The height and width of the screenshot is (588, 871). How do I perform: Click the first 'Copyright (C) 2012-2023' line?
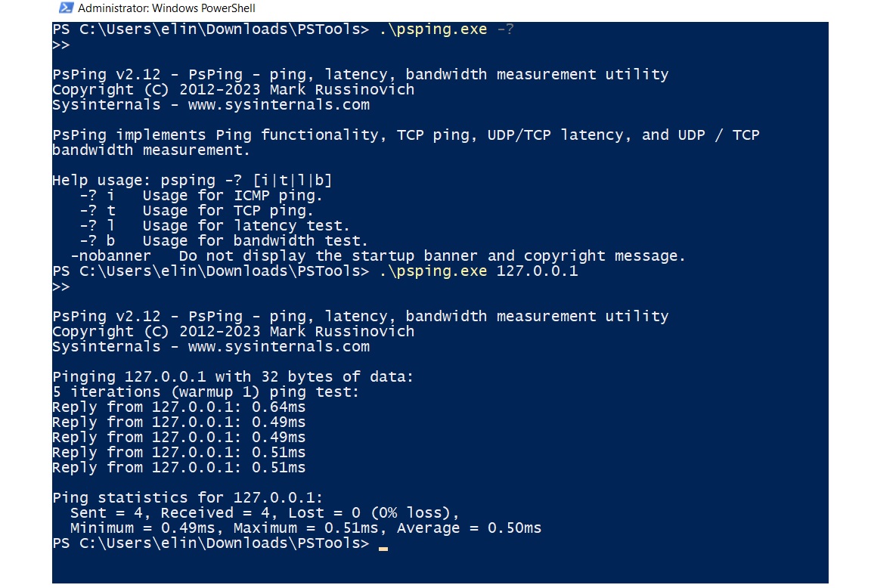tap(234, 90)
